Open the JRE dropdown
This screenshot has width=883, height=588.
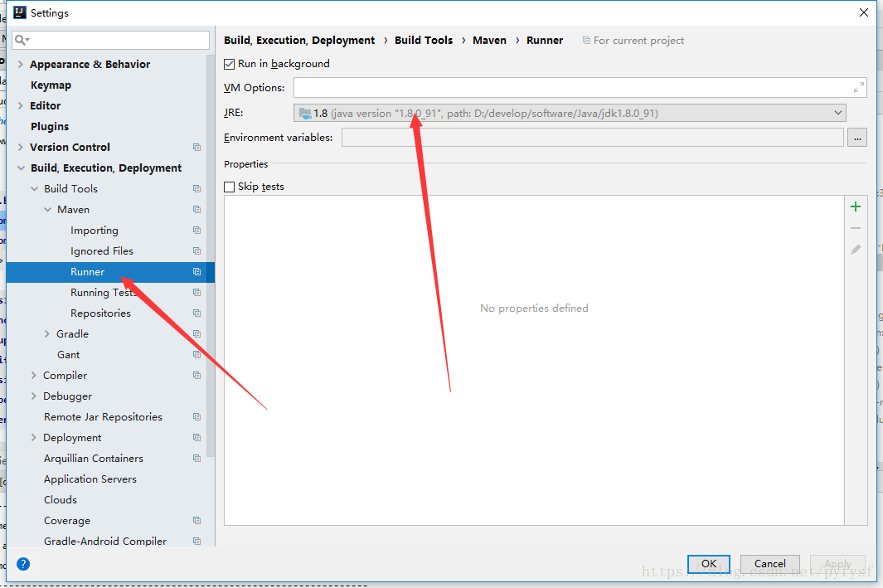click(x=570, y=113)
